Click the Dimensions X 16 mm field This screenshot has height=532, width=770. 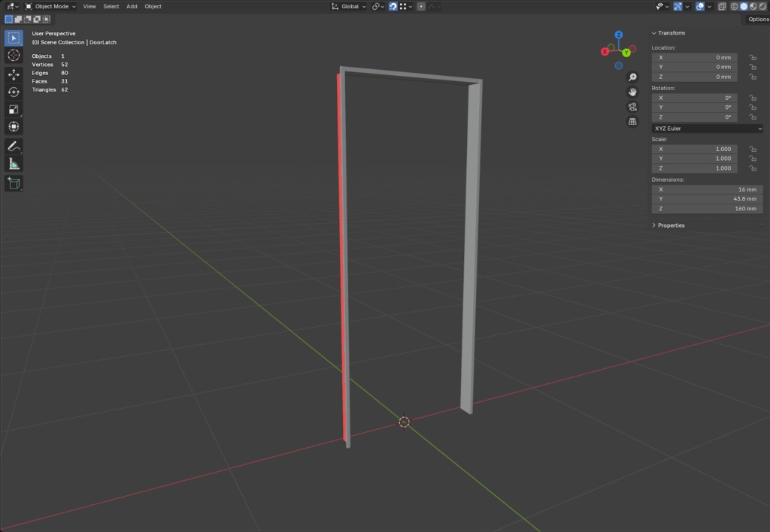pyautogui.click(x=707, y=189)
